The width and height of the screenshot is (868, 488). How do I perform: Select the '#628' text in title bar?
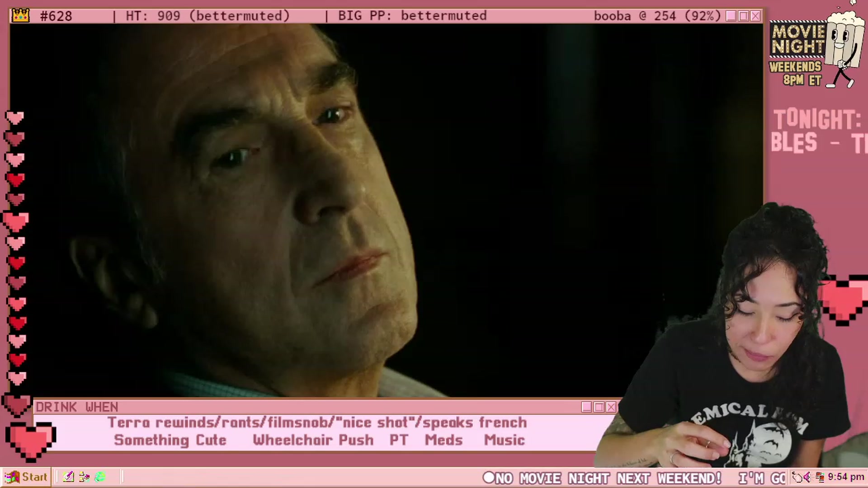point(56,16)
